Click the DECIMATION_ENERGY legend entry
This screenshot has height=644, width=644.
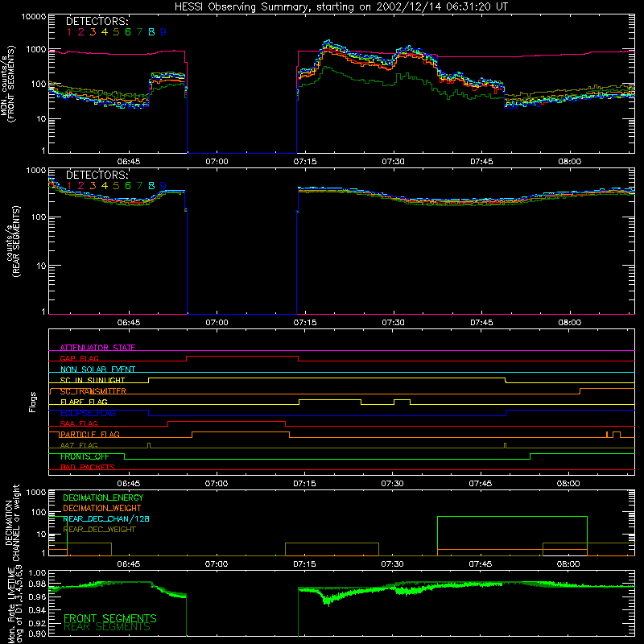click(x=103, y=497)
